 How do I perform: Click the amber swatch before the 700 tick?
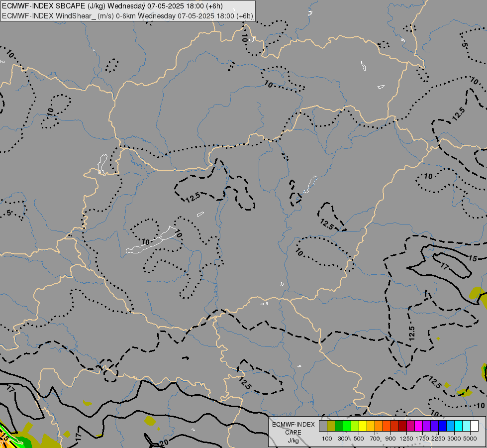pyautogui.click(x=371, y=426)
